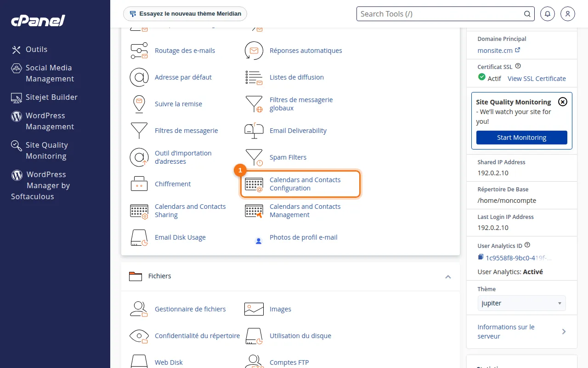588x368 pixels.
Task: Click the Réponses automatiques icon
Action: click(x=254, y=51)
